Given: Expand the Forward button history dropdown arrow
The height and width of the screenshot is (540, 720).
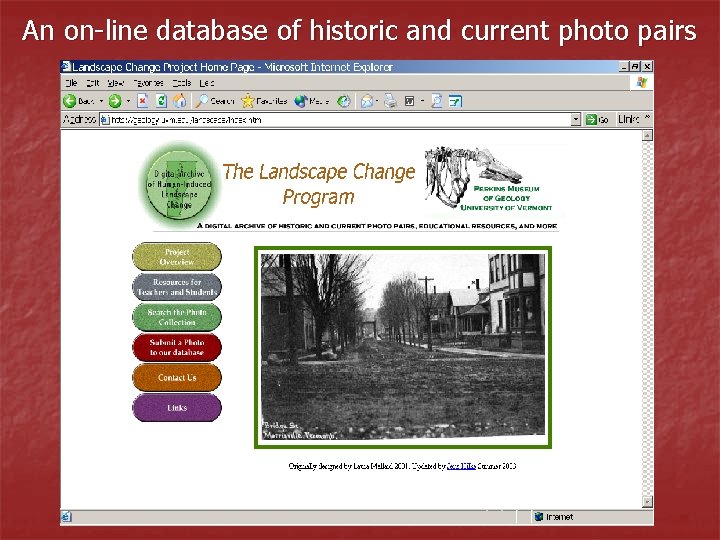Looking at the screenshot, I should [128, 101].
